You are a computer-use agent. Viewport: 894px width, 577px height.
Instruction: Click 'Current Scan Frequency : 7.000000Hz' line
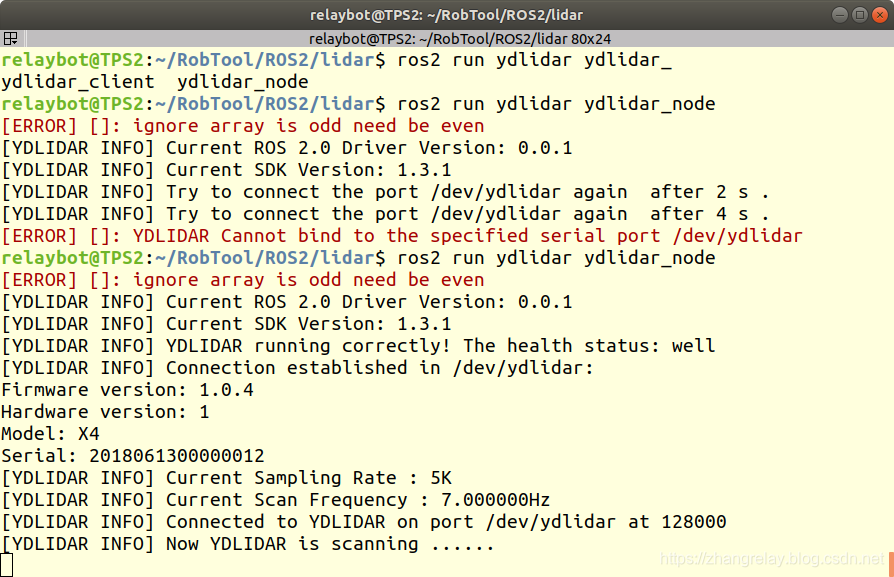click(275, 500)
